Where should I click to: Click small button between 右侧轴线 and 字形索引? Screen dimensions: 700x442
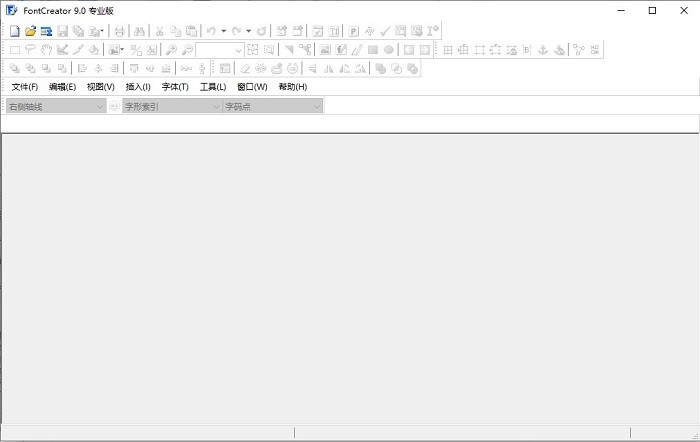[x=114, y=106]
